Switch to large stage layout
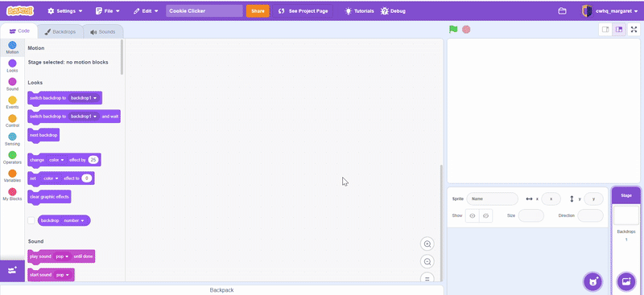Screen dimensions: 644x295 [619, 30]
